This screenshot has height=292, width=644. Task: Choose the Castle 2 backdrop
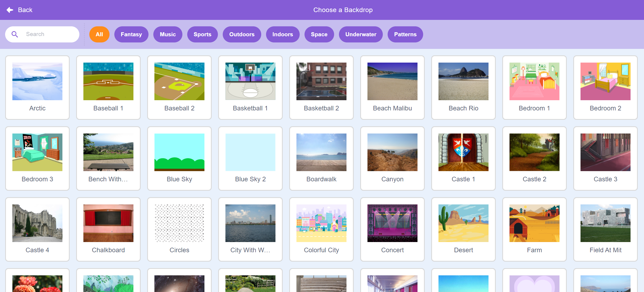click(x=535, y=158)
